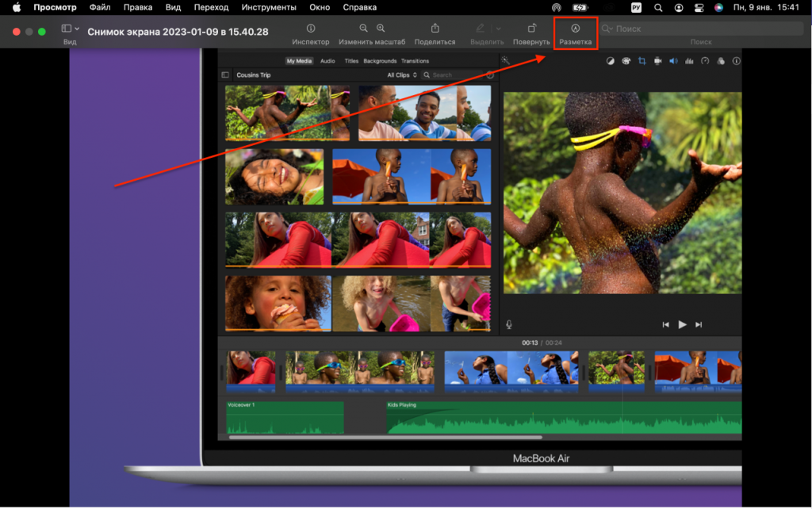Open the Инструменты menu in the menu bar
The width and height of the screenshot is (812, 509).
[269, 7]
